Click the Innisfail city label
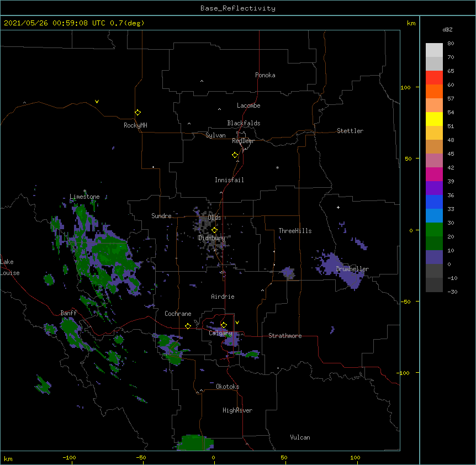This screenshot has width=476, height=465. coord(229,180)
